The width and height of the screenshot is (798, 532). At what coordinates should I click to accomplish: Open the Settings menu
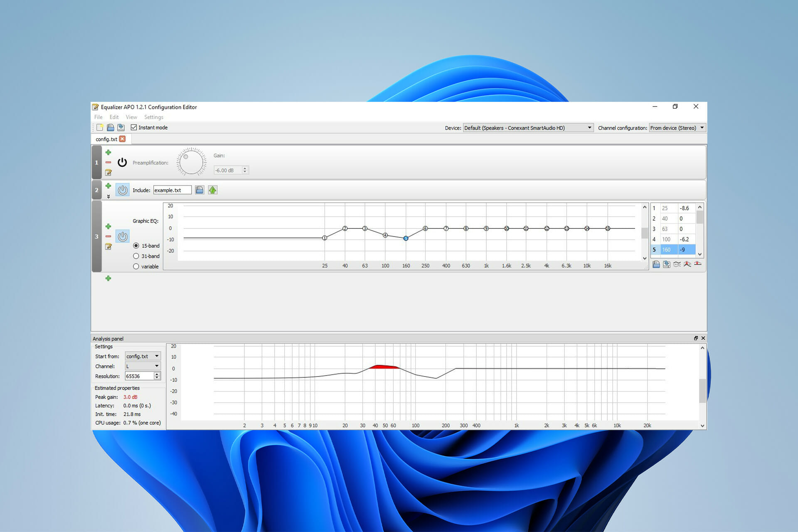(x=153, y=117)
